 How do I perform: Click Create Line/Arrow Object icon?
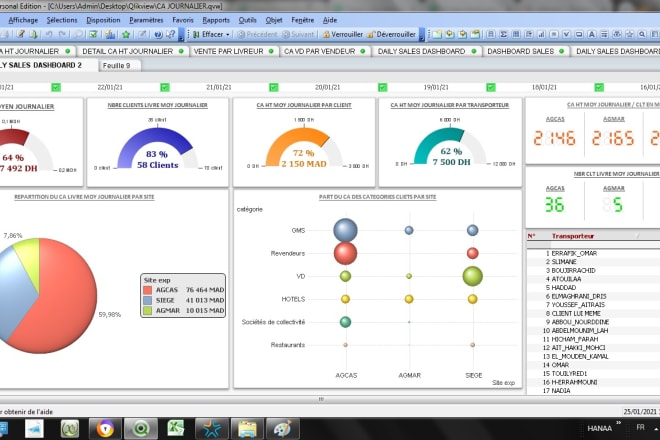coord(604,35)
